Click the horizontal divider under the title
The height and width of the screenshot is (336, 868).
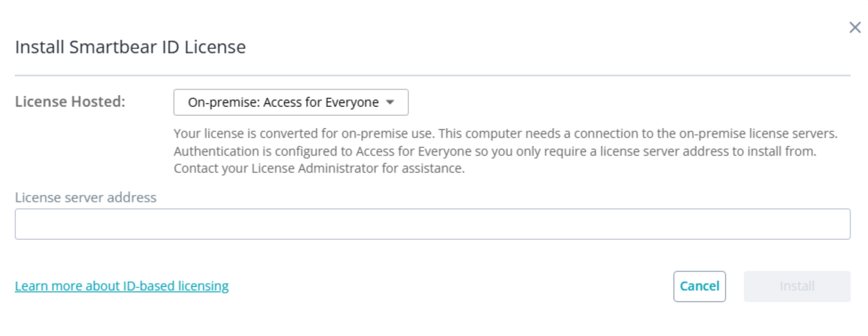tap(432, 76)
